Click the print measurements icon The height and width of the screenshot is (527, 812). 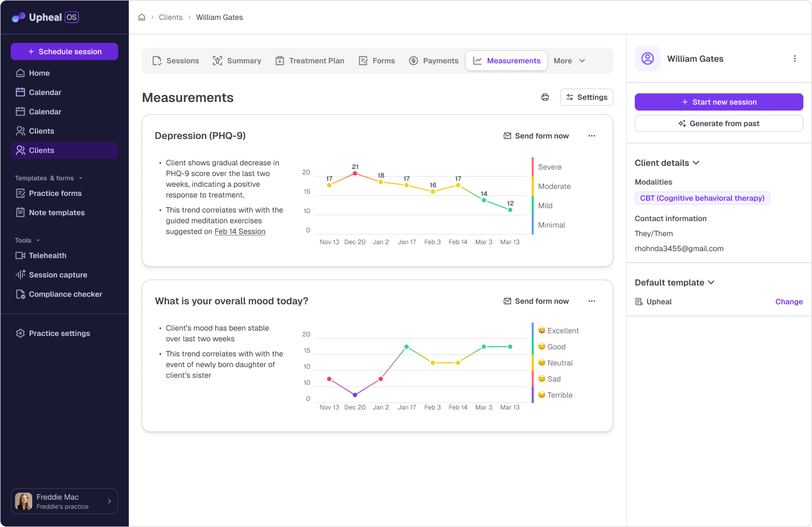tap(545, 97)
